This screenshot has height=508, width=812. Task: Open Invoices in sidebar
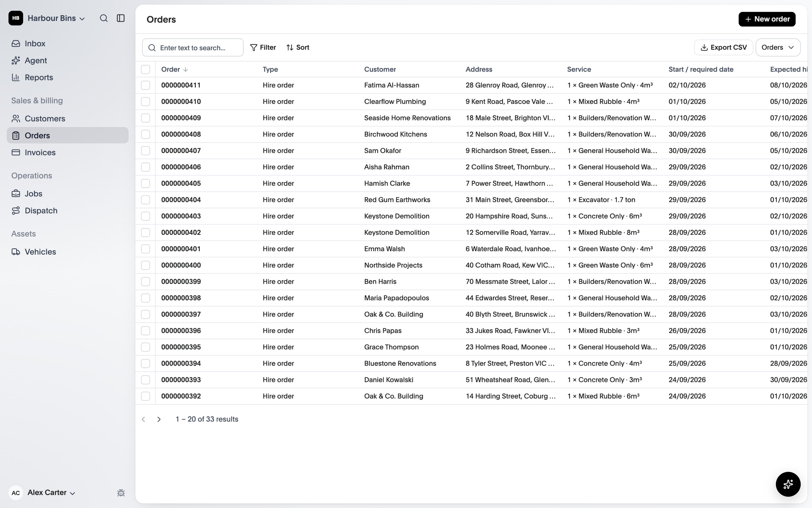point(68,152)
